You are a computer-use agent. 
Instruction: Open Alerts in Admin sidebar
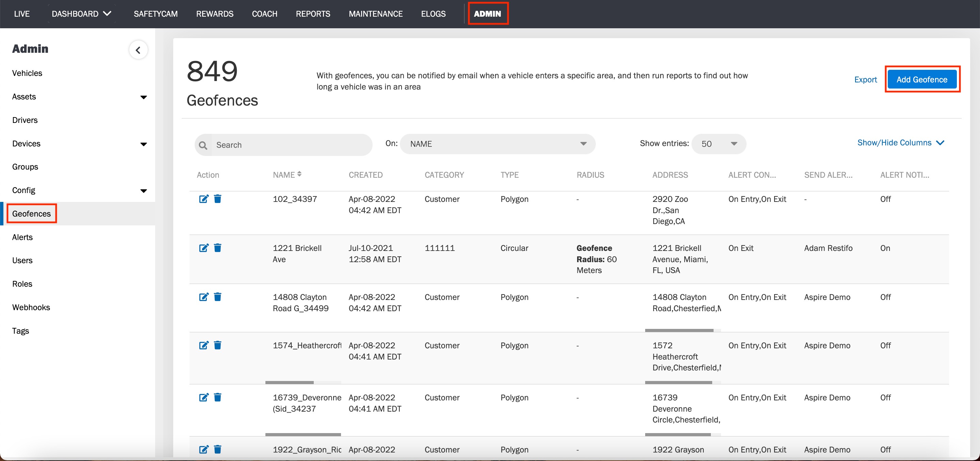[x=22, y=237]
